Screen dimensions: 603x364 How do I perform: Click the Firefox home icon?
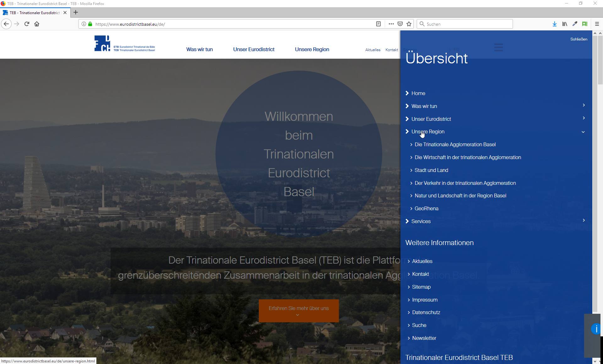coord(37,24)
